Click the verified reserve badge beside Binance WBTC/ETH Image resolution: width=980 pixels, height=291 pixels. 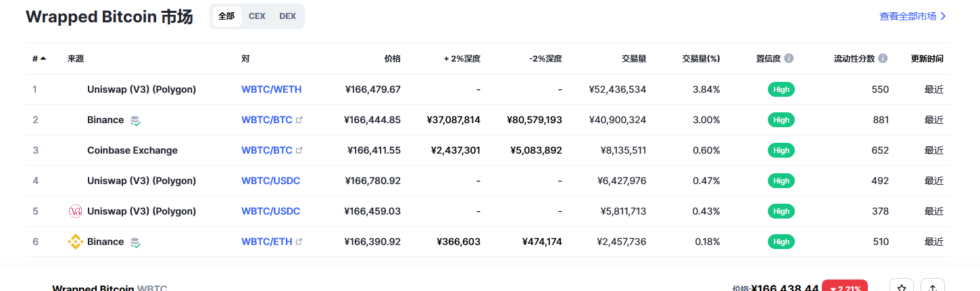tap(135, 242)
